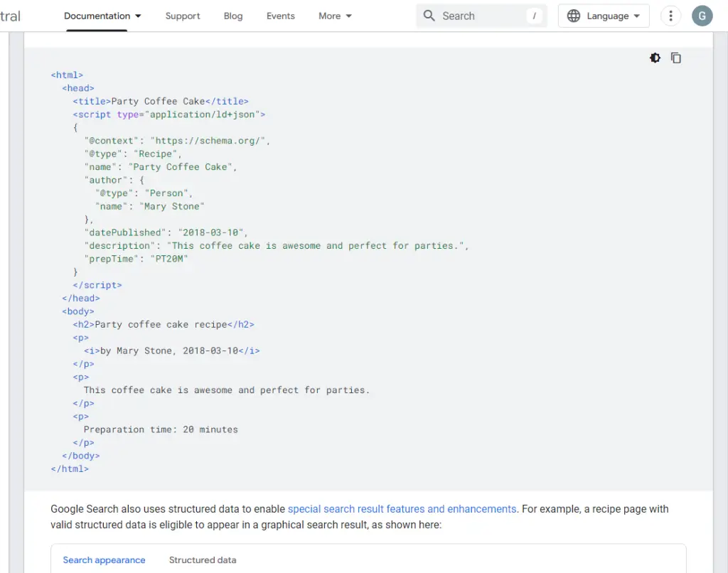This screenshot has height=573, width=728.
Task: Click the "Preparation time: 20 minutes" line
Action: point(161,429)
